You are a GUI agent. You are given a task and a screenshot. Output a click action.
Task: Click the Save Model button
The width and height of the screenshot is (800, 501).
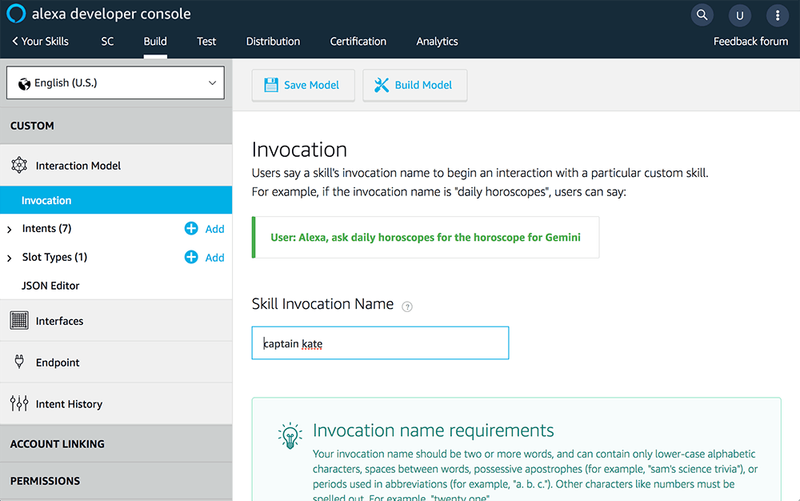tap(303, 85)
